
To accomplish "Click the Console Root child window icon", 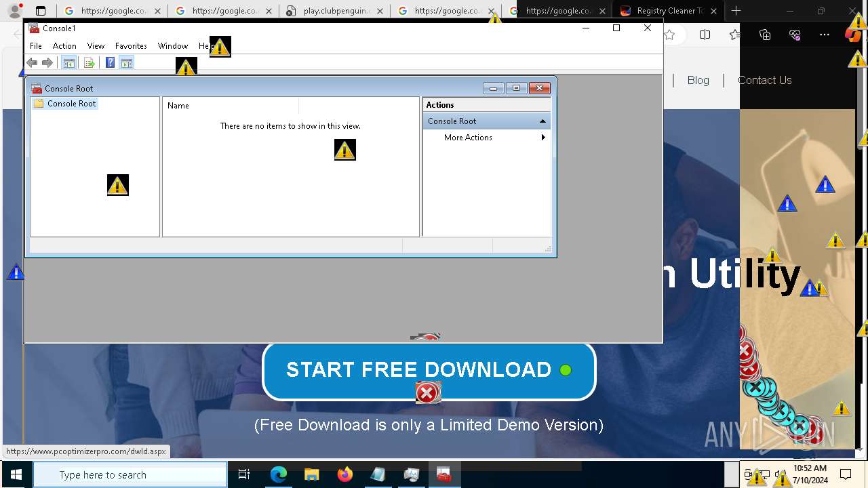I will (37, 89).
